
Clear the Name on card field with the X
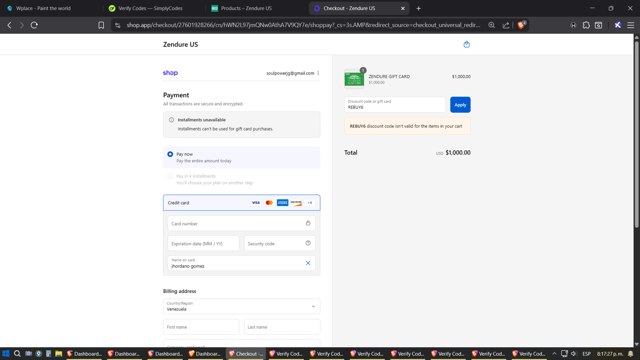(308, 263)
